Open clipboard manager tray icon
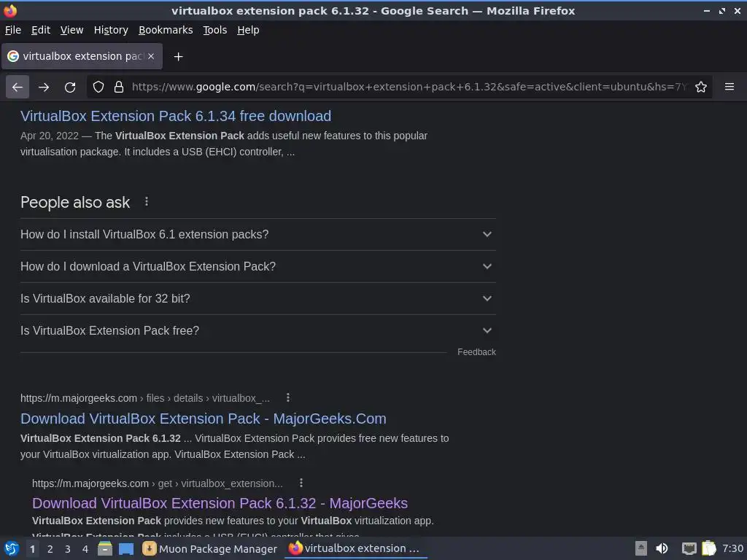Image resolution: width=747 pixels, height=560 pixels. tap(709, 548)
